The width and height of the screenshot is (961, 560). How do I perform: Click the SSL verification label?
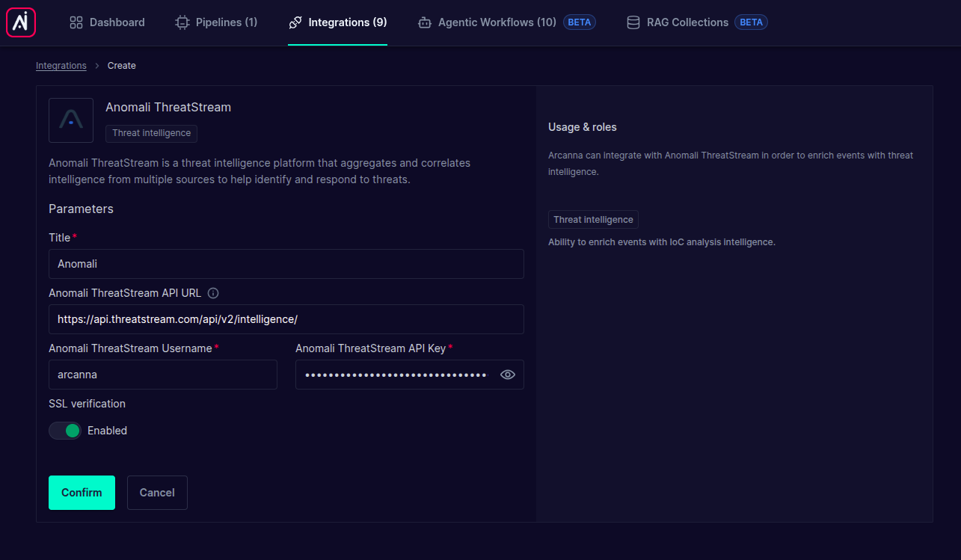click(x=87, y=404)
